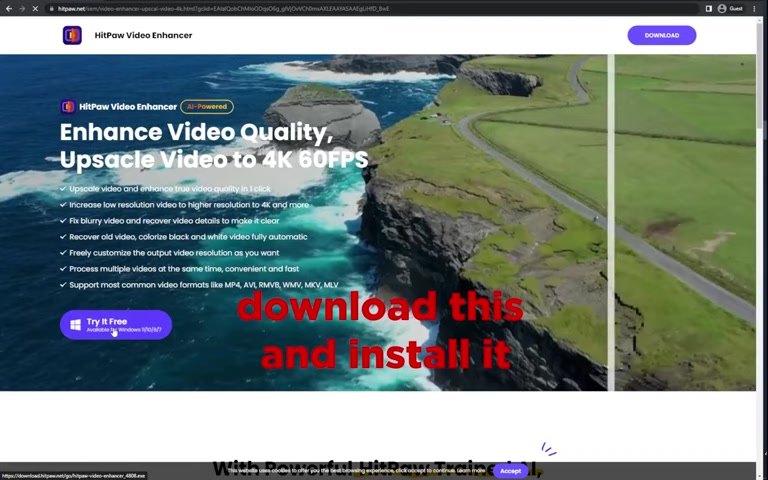This screenshot has height=480, width=768.
Task: Click the browser back arrow
Action: 9,8
